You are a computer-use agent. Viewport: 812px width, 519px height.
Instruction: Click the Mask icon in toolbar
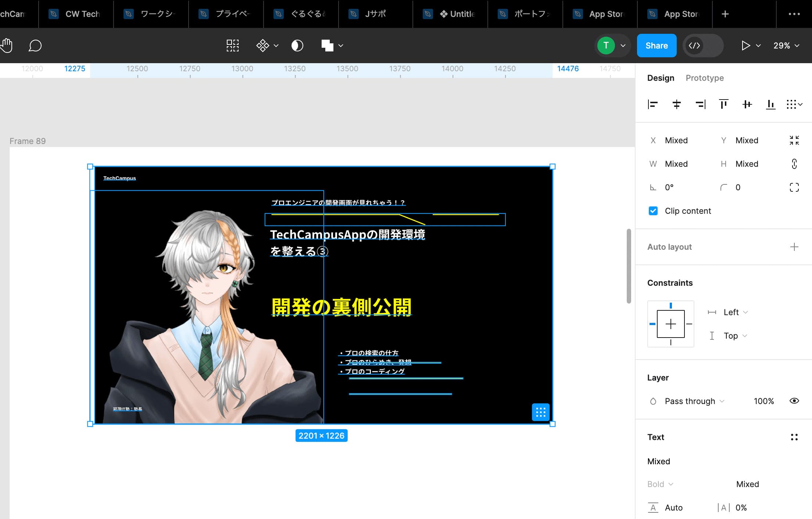tap(297, 46)
